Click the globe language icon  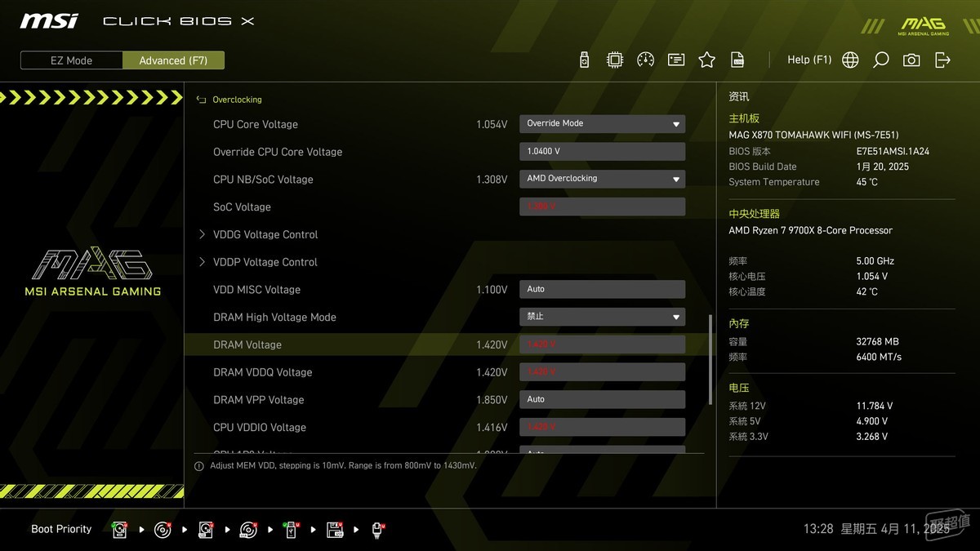pyautogui.click(x=850, y=60)
